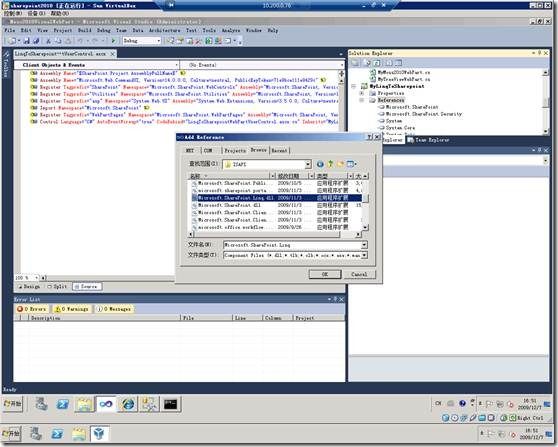Click VirtualBox icon in host taskbar
Screen dimensions: 558x447
click(99, 434)
